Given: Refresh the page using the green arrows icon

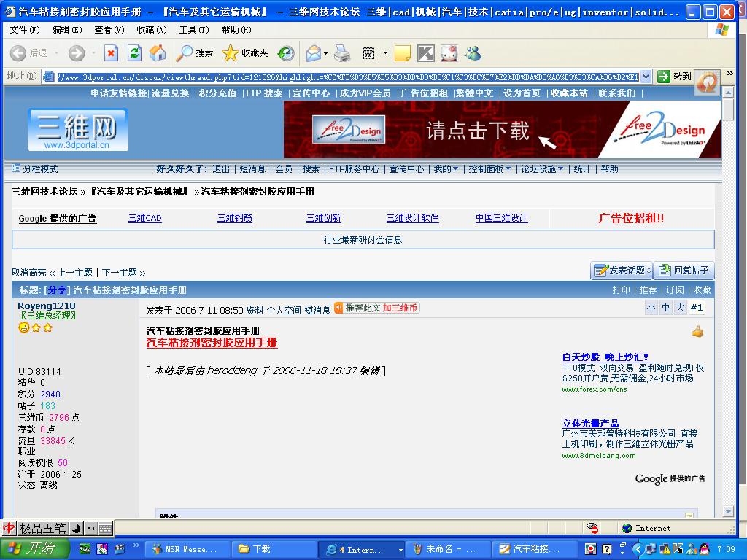Looking at the screenshot, I should 135,52.
